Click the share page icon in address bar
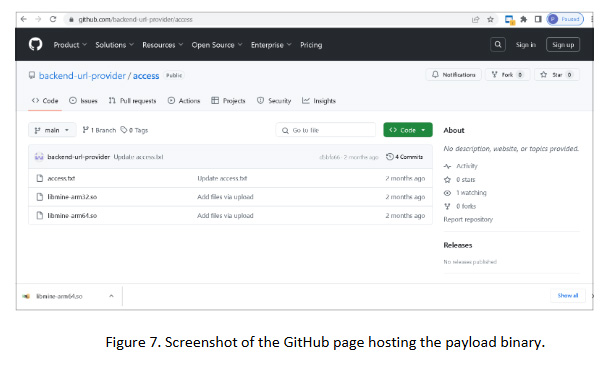 point(475,19)
